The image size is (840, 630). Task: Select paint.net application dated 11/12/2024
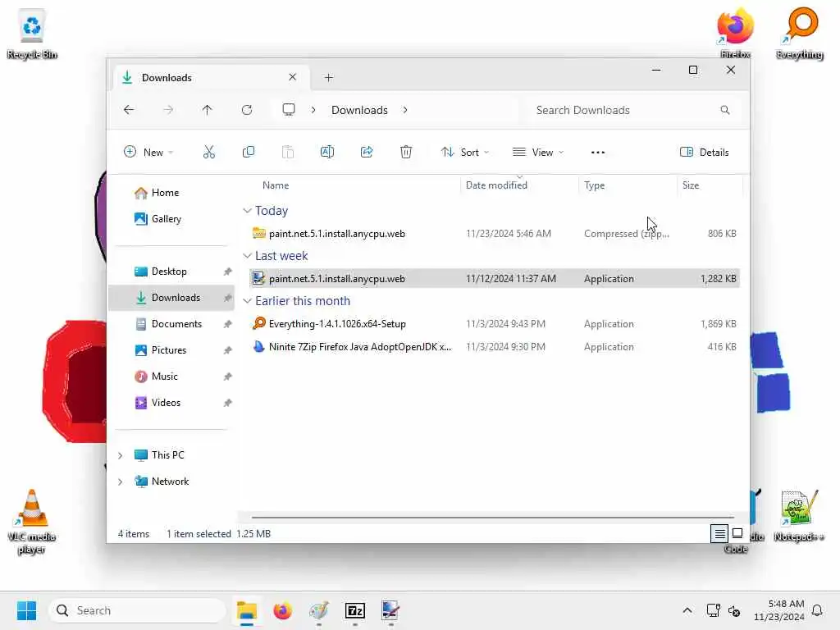pos(495,279)
